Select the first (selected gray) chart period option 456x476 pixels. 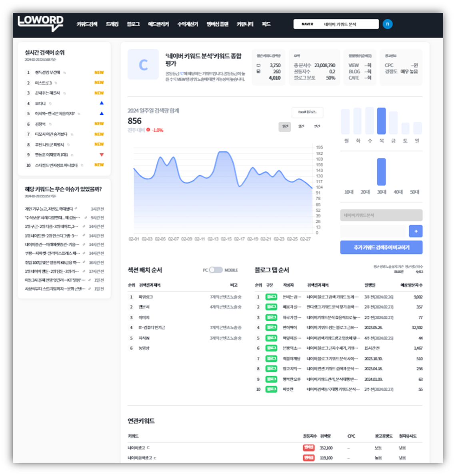pyautogui.click(x=285, y=127)
